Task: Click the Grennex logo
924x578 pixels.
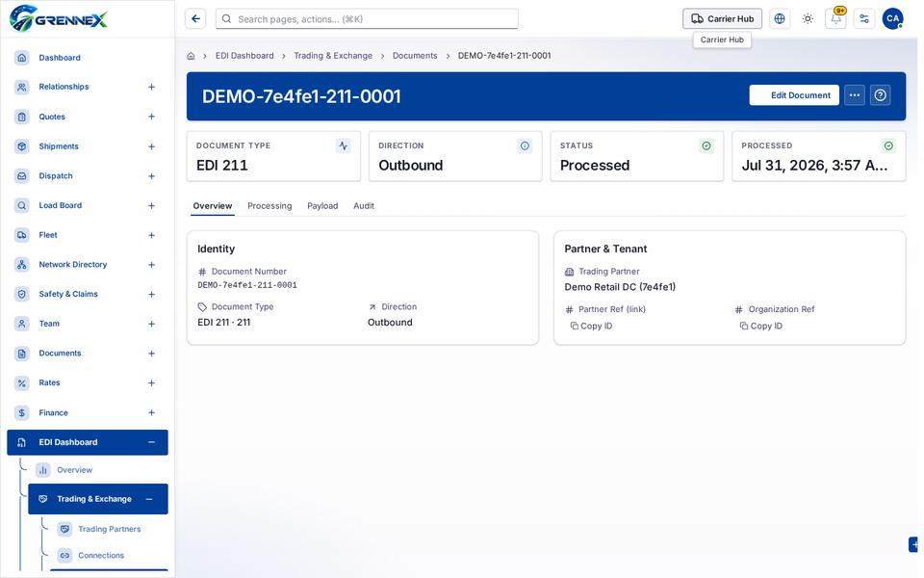Action: pyautogui.click(x=59, y=19)
